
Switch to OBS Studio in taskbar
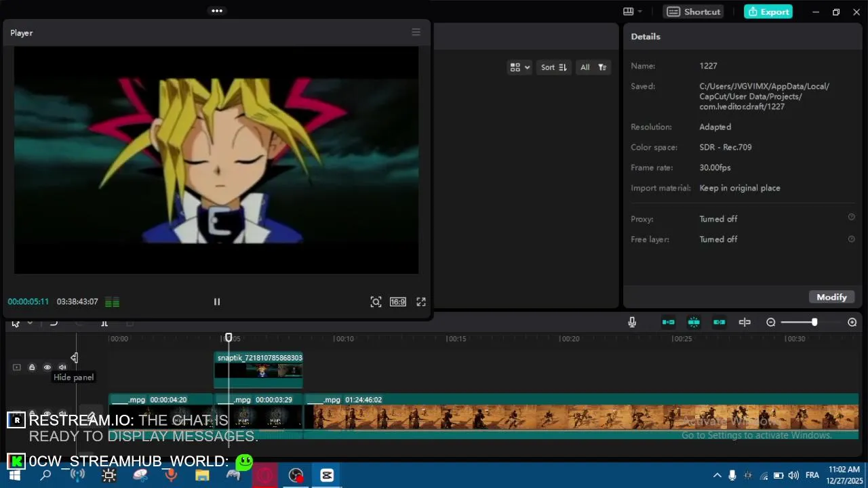[x=296, y=476]
